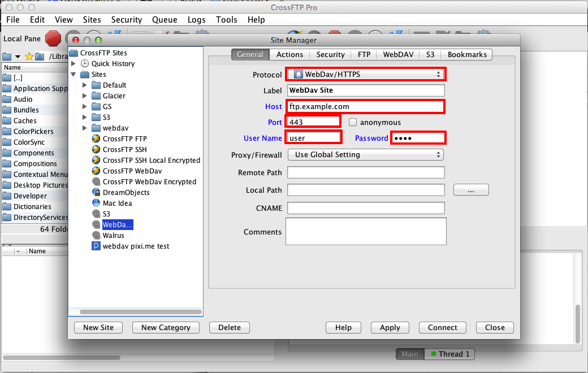The image size is (588, 373).
Task: Click CrossFTP WebDav Encrypted site icon
Action: click(96, 182)
